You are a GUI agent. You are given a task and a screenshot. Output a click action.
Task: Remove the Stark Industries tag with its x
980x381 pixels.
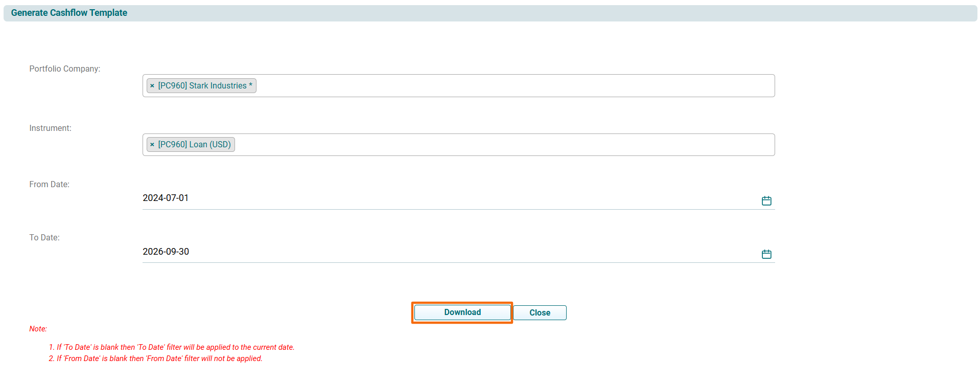(152, 86)
